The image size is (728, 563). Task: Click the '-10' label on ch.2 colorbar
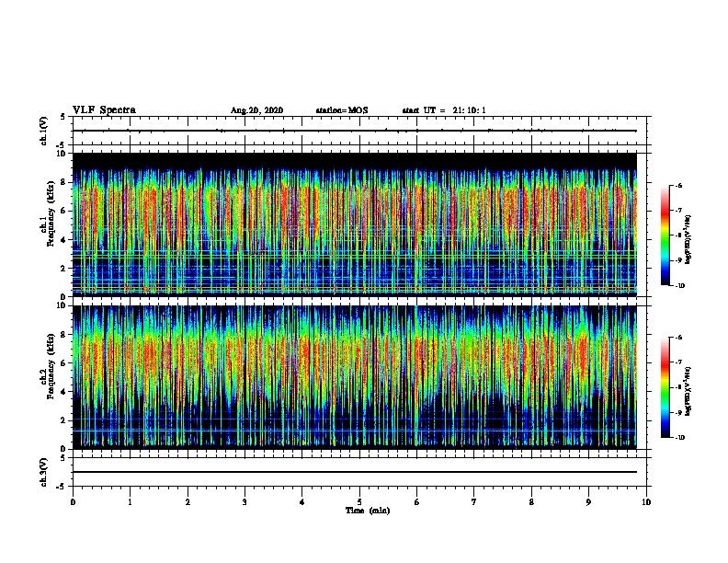coord(679,438)
